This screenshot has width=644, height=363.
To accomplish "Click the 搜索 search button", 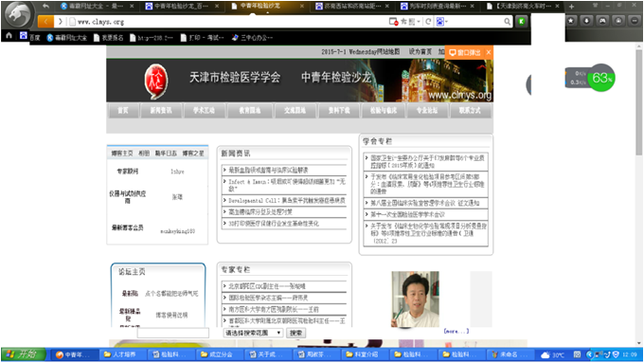I will tap(295, 333).
